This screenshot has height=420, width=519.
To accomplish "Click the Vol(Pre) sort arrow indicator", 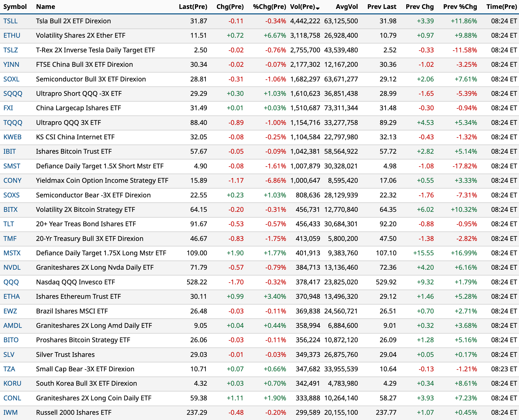I will pos(318,8).
